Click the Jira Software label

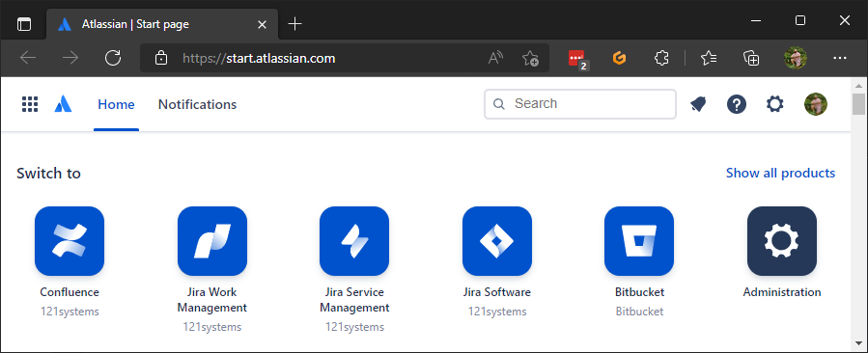coord(497,292)
